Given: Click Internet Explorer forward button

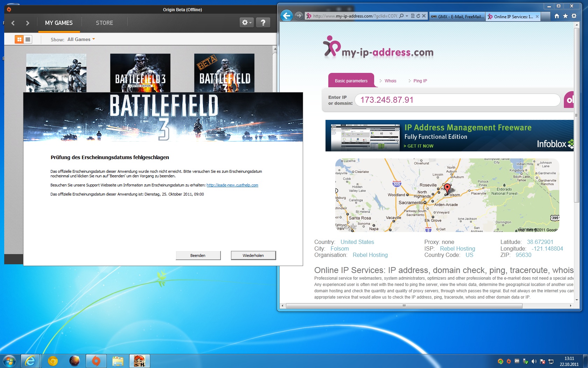Looking at the screenshot, I should pos(299,16).
